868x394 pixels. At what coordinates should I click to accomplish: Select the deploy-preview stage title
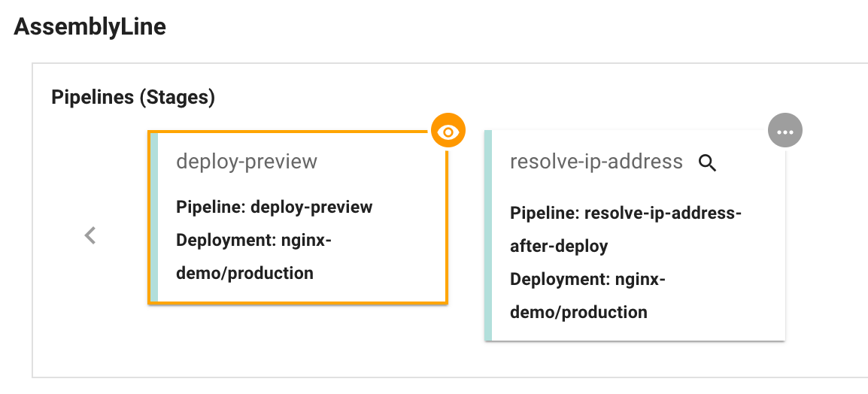click(x=247, y=162)
